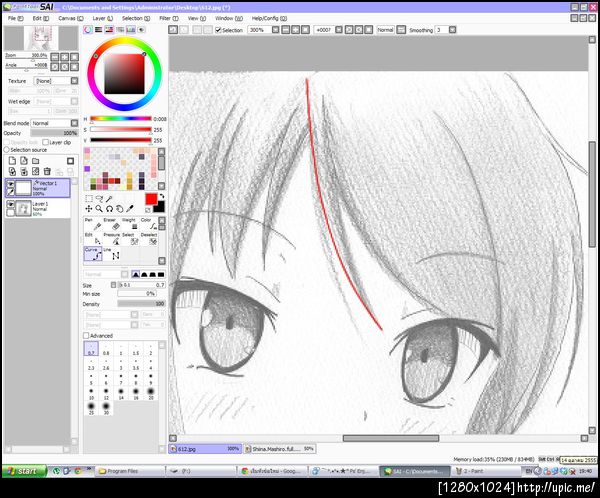The image size is (600, 498).
Task: Delete the layer with trash icon
Action: (x=47, y=171)
